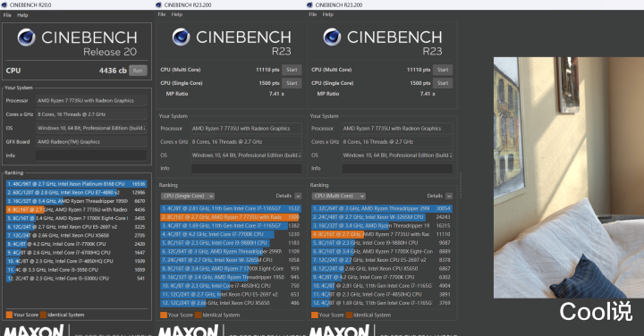Viewport: 644px width, 336px height.
Task: Click the title bar icon of right R23 window
Action: 310,5
